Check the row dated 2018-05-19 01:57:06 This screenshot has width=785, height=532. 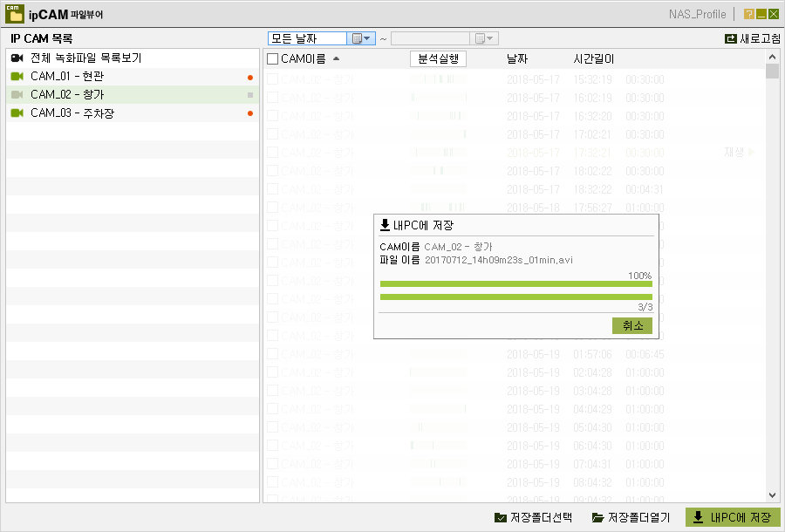[x=272, y=354]
